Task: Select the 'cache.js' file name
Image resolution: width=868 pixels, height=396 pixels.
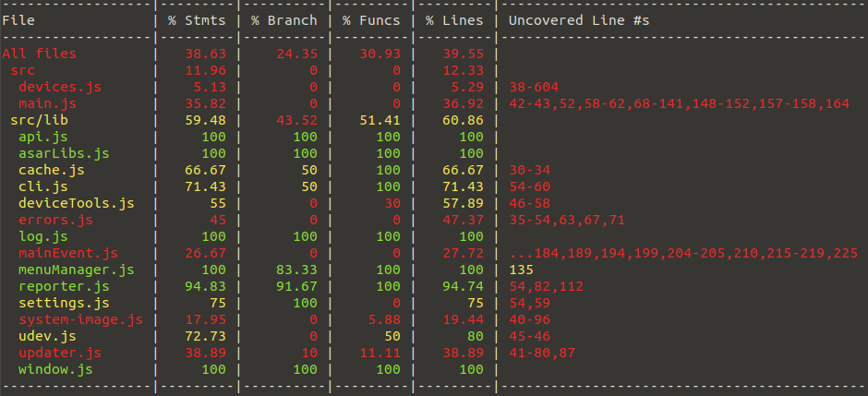Action: (x=52, y=170)
